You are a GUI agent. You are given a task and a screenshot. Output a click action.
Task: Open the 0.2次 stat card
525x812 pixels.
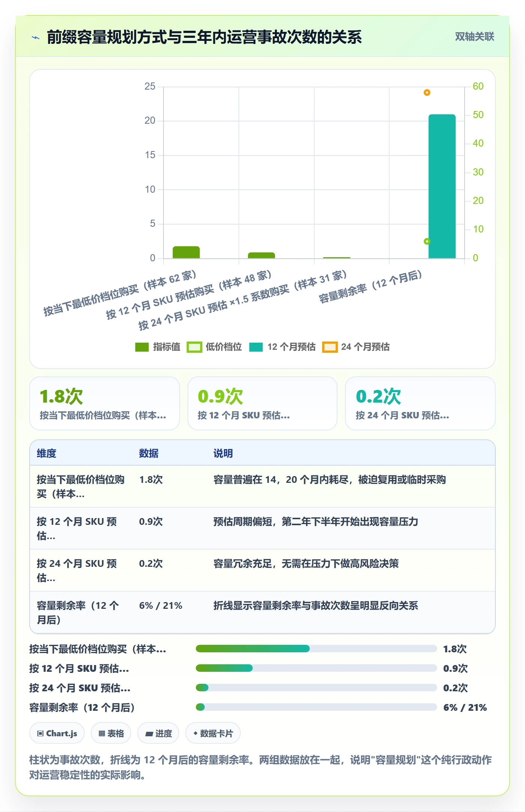coord(420,403)
